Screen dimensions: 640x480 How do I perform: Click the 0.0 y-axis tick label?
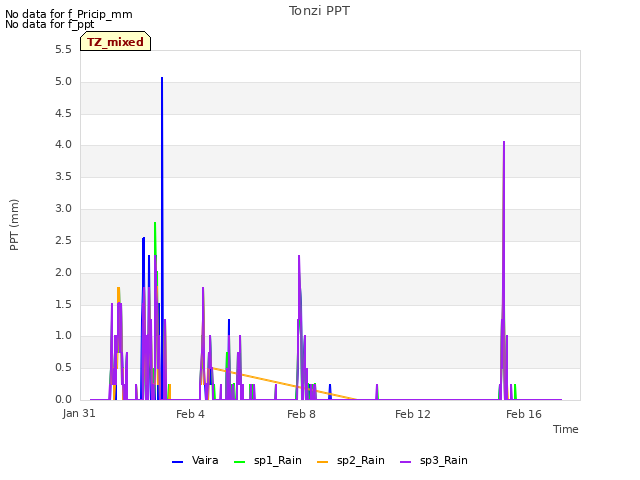click(x=63, y=400)
